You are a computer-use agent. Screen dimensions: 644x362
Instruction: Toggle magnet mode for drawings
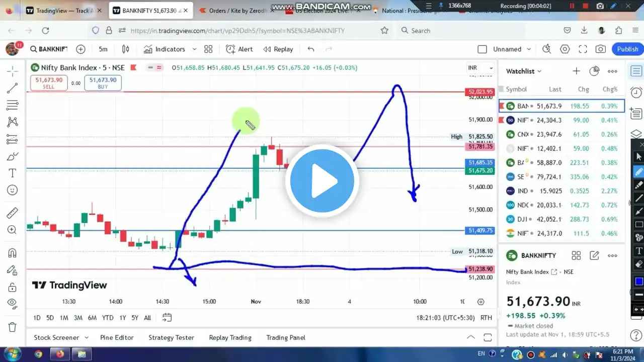click(13, 253)
